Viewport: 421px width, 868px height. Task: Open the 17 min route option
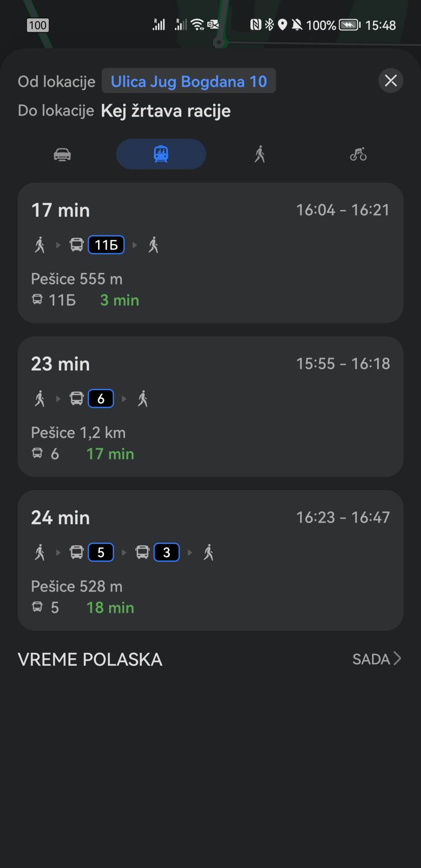[x=210, y=253]
